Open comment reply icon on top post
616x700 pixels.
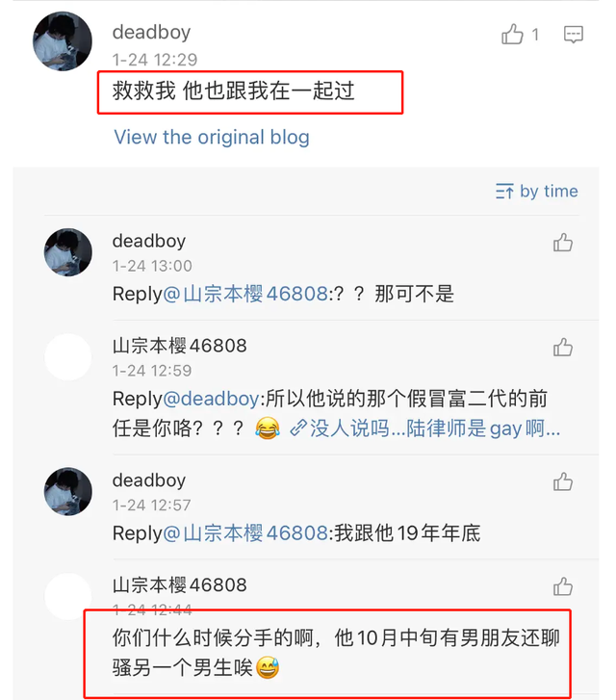point(573,35)
